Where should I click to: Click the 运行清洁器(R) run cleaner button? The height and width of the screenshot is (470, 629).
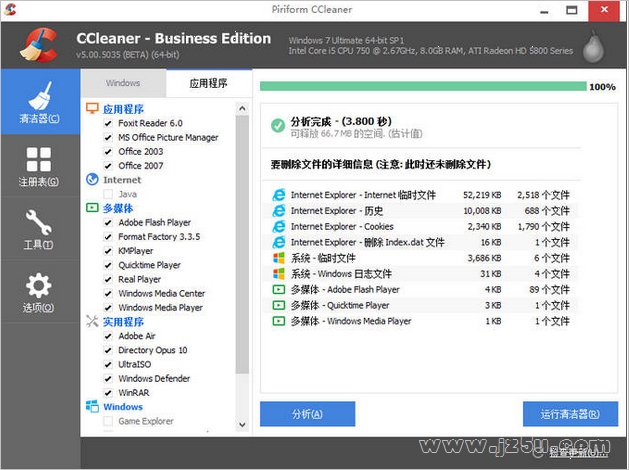click(570, 414)
